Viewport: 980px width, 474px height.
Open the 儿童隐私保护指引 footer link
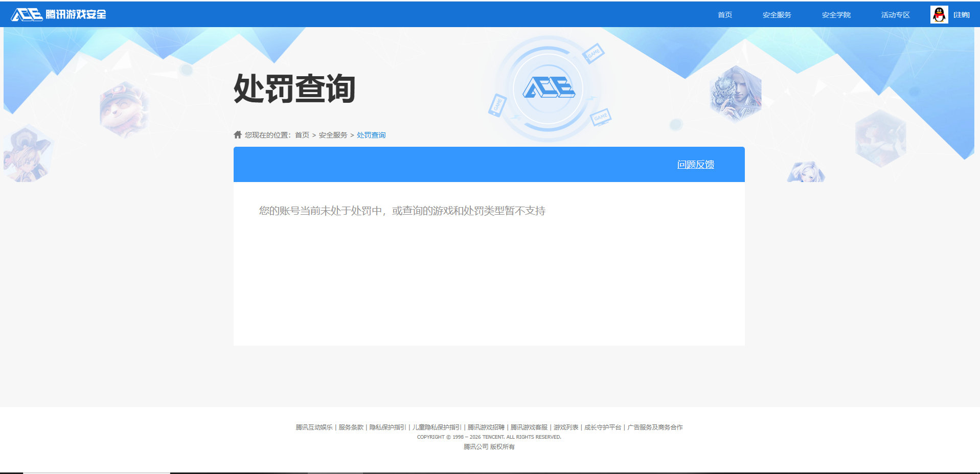(x=436, y=427)
